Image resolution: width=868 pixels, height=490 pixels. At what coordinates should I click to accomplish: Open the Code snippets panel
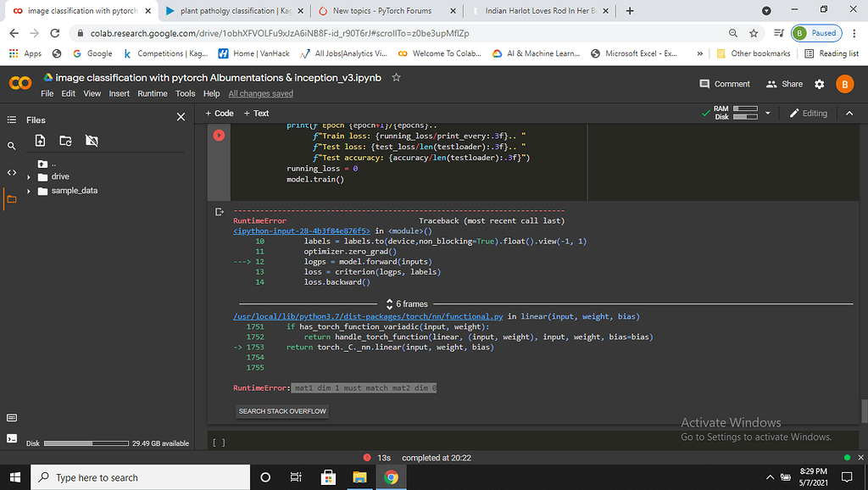[11, 170]
